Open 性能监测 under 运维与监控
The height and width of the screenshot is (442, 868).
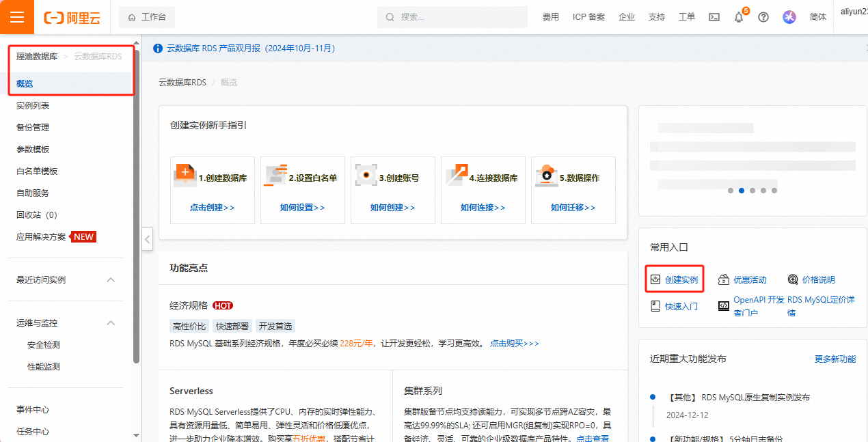click(44, 367)
